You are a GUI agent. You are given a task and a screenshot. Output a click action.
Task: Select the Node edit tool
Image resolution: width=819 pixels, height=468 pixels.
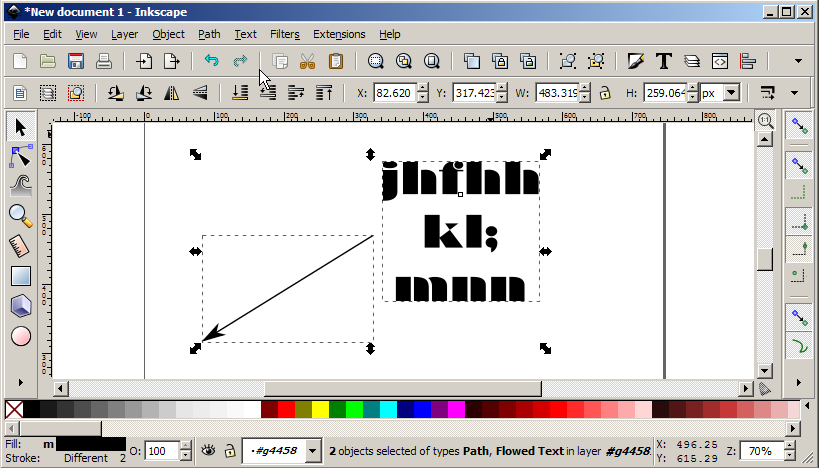(21, 157)
